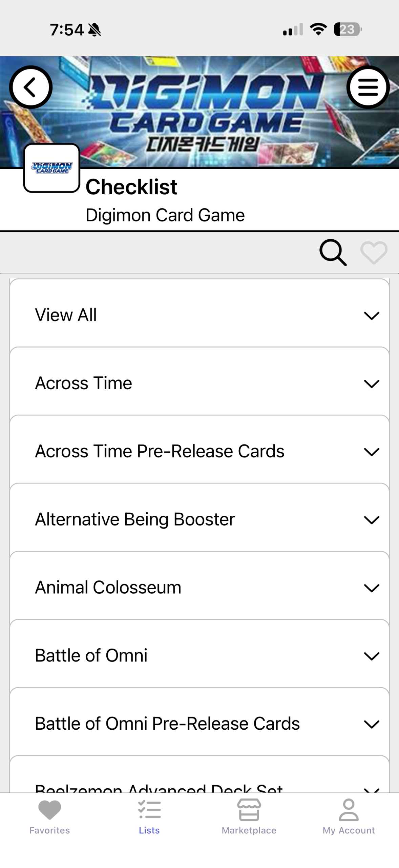
Task: Expand the Animal Colosseum list
Action: [x=371, y=588]
